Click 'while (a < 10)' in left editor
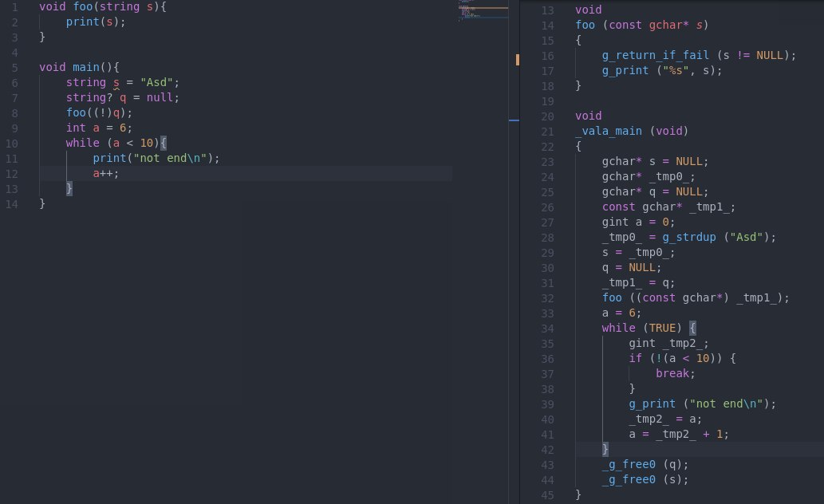The height and width of the screenshot is (504, 824). (x=112, y=143)
